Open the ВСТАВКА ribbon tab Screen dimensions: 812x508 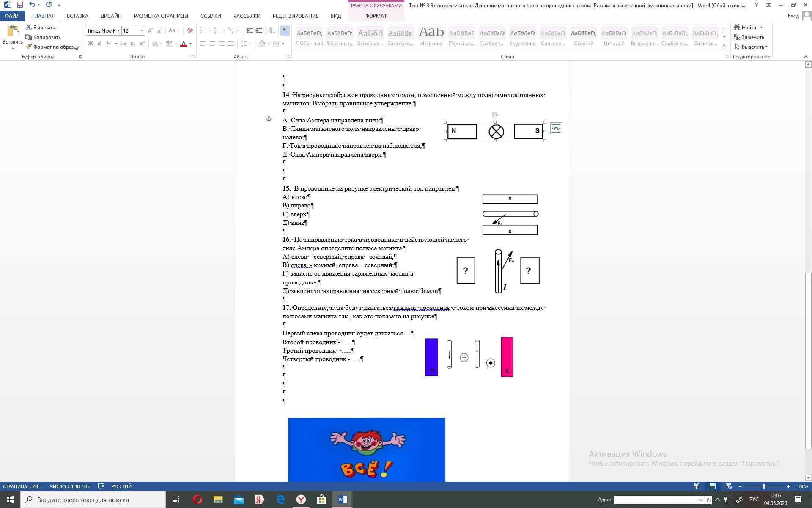click(x=77, y=16)
